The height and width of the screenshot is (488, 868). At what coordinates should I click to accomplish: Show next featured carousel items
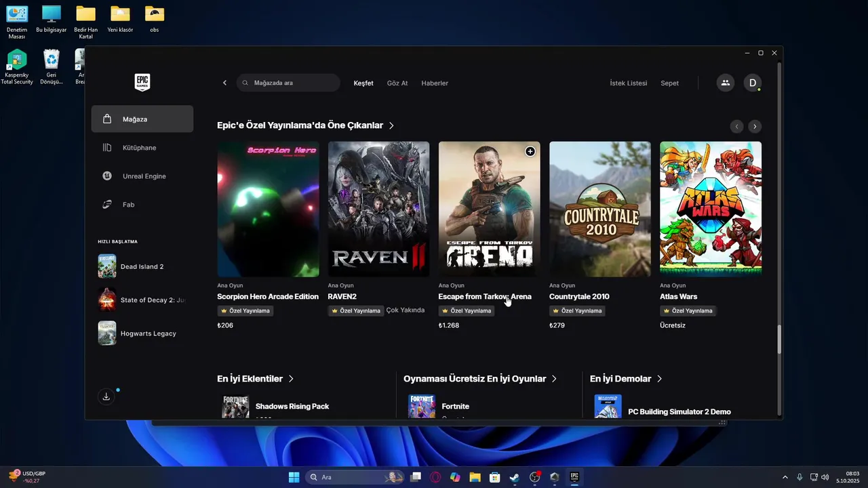coord(755,126)
